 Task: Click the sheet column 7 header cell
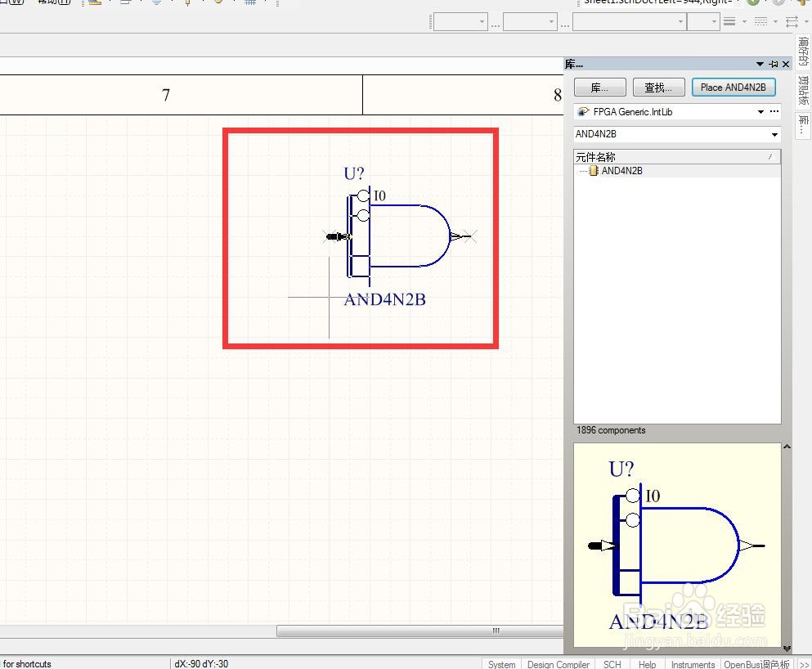[x=181, y=95]
